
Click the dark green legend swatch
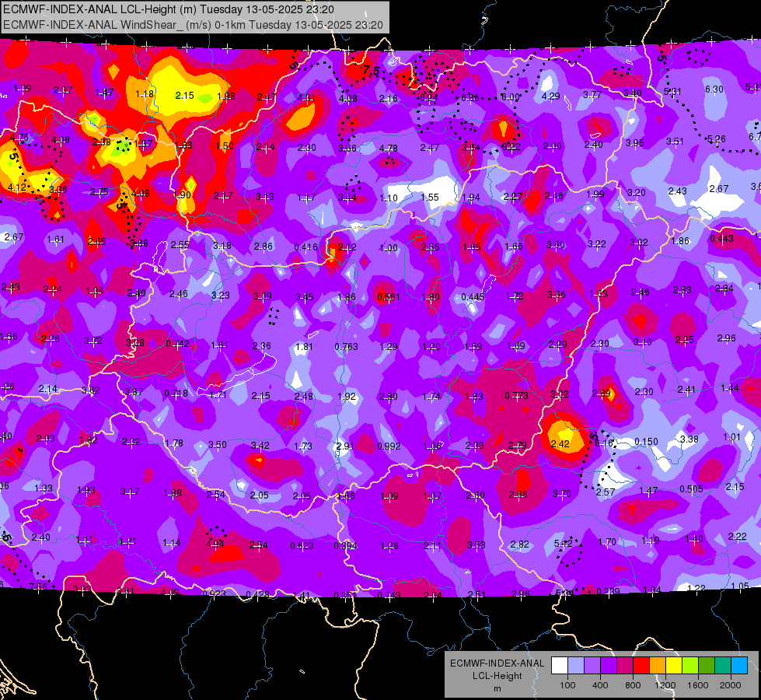point(707,666)
